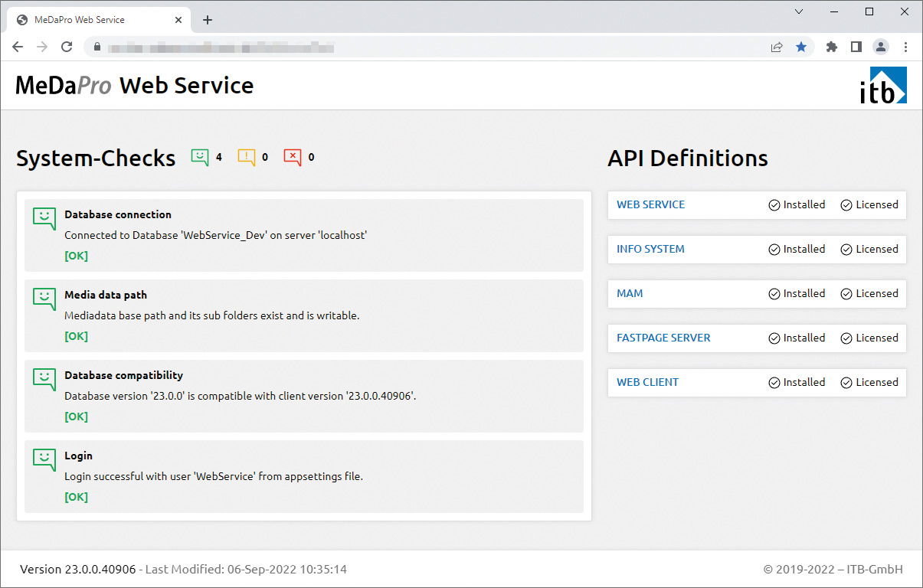923x588 pixels.
Task: Click Installed check icon for FASTPAGE SERVER
Action: [774, 338]
